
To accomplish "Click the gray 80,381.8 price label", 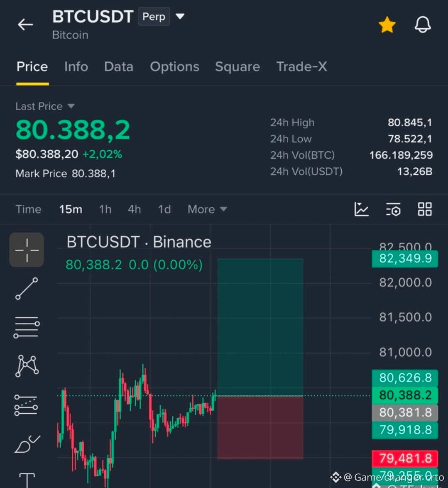I will click(x=405, y=413).
